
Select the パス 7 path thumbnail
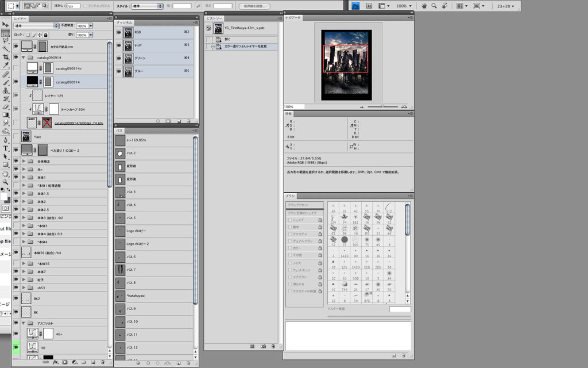[120, 270]
